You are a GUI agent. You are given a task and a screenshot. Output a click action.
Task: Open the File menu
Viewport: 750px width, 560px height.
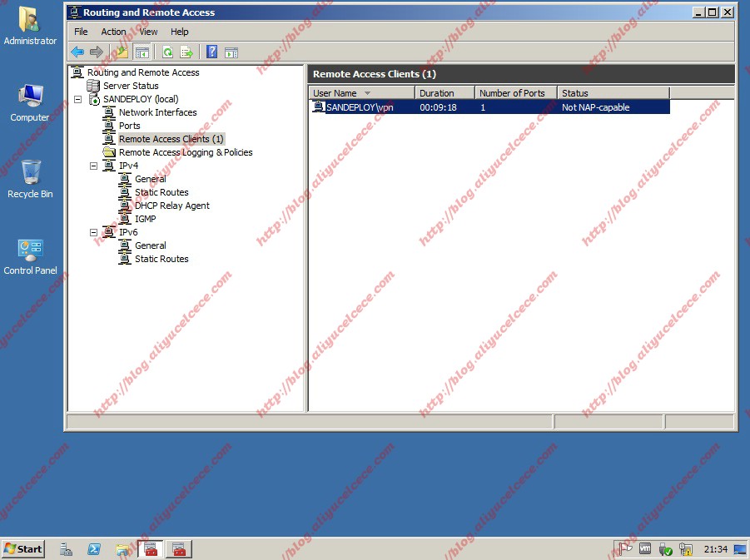tap(81, 32)
